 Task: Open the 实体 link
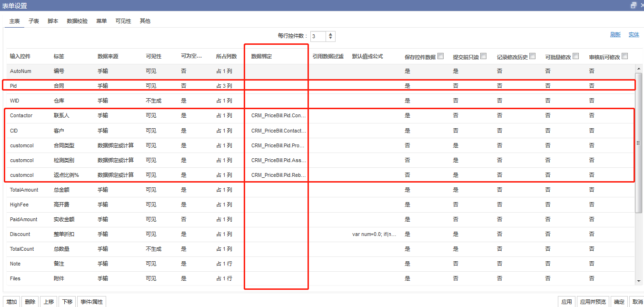tap(634, 34)
